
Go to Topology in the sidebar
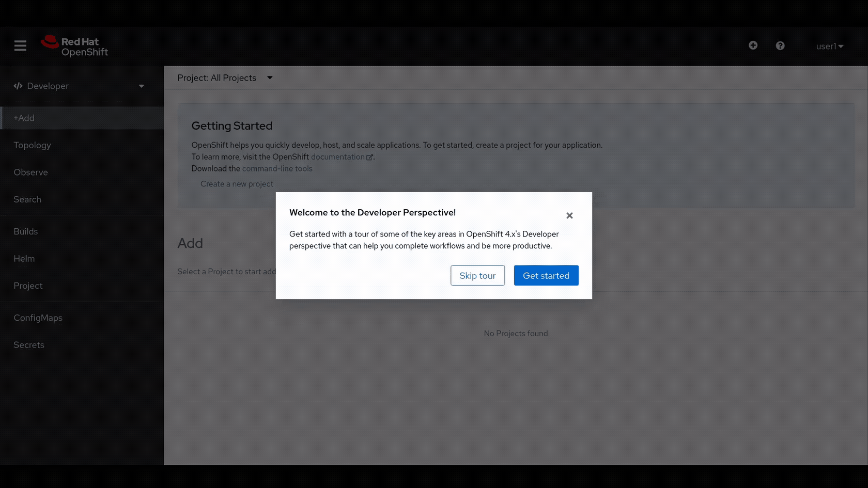(32, 146)
